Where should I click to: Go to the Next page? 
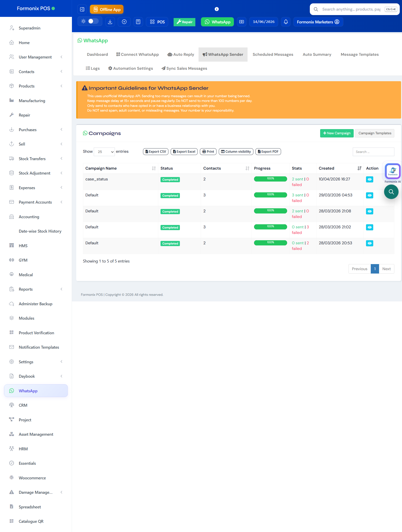pos(386,269)
